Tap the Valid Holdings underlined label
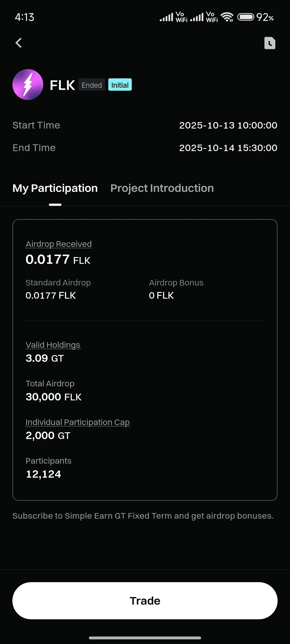This screenshot has width=290, height=644. tap(53, 345)
